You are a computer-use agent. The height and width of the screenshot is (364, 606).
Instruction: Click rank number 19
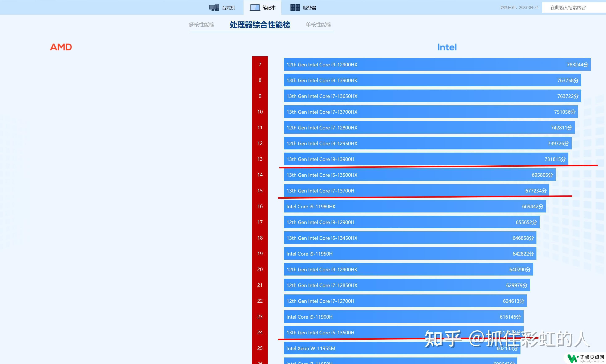click(x=260, y=254)
